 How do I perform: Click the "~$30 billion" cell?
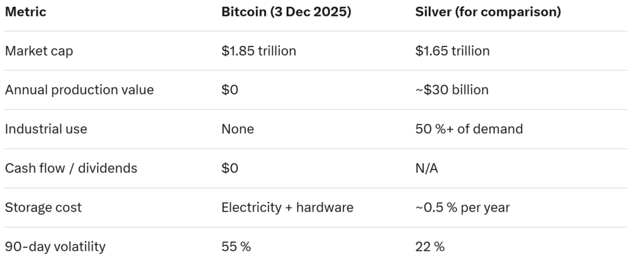point(452,90)
